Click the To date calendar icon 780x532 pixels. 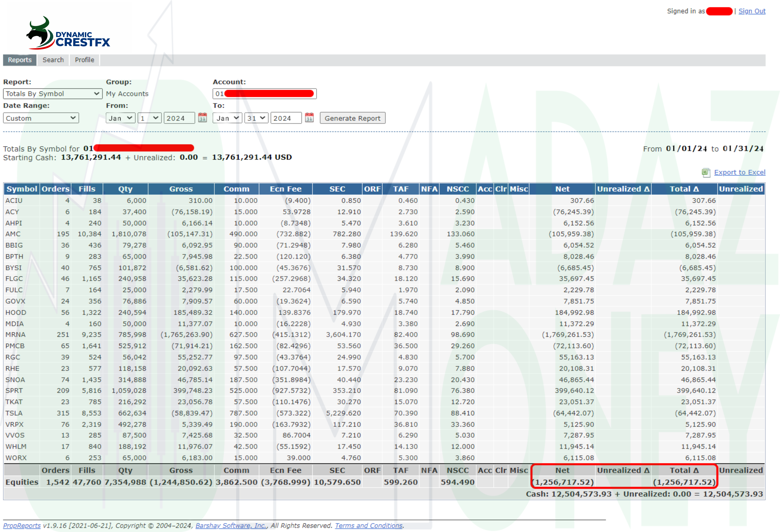(x=309, y=118)
